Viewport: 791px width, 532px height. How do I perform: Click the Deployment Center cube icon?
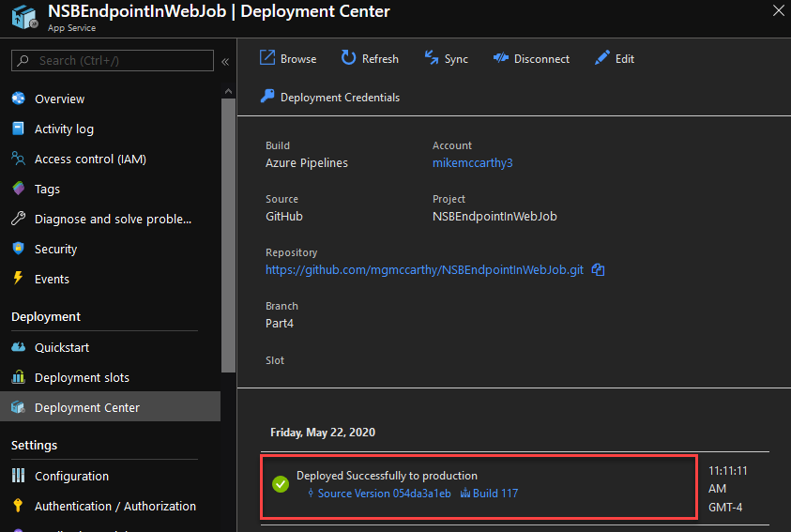click(x=18, y=407)
